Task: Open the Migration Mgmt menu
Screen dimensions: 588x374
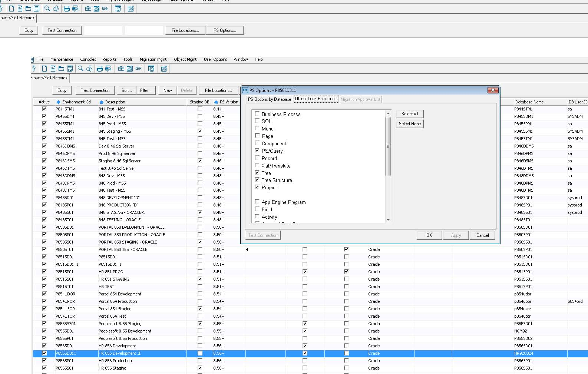Action: pyautogui.click(x=153, y=59)
